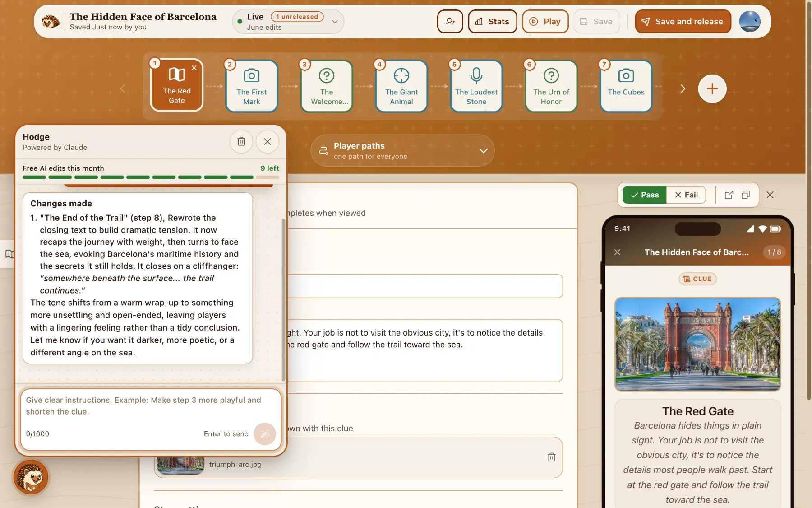The width and height of the screenshot is (812, 508).
Task: Delete the triumph-arc.jpg attachment
Action: pyautogui.click(x=551, y=457)
